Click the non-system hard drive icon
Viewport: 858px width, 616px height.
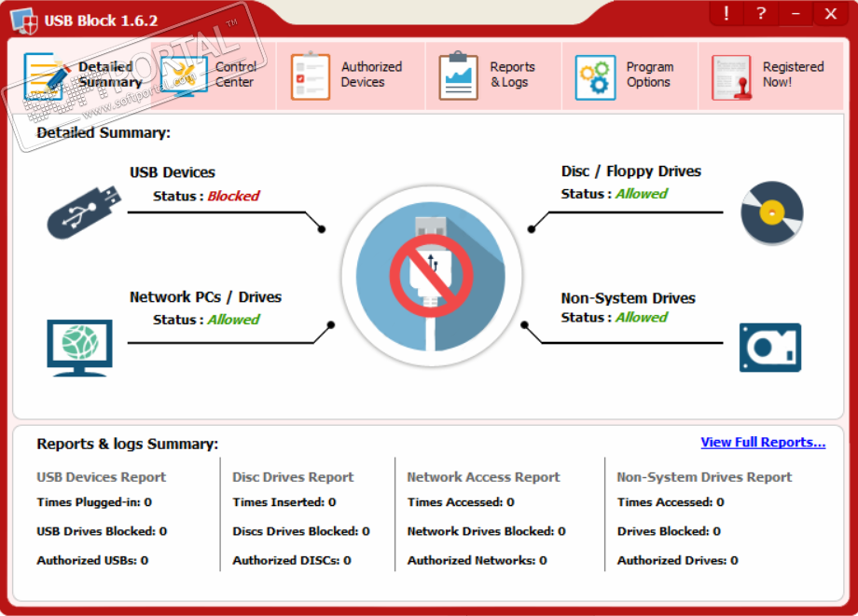770,348
